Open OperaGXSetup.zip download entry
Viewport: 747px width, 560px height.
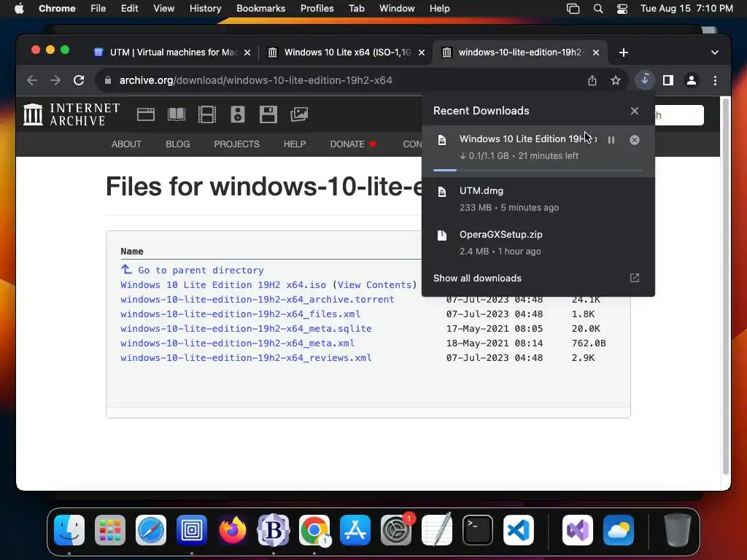click(x=538, y=243)
